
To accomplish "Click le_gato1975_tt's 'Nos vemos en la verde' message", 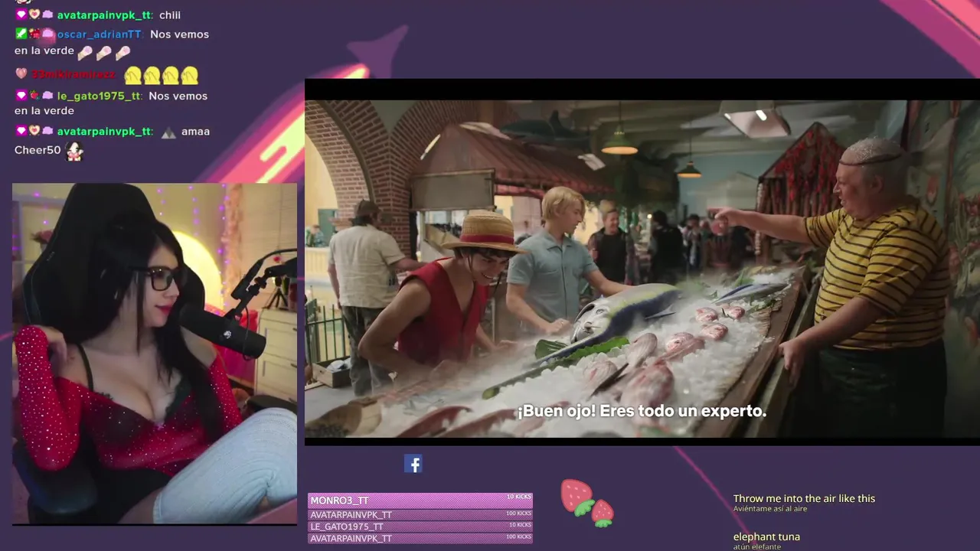I will [x=111, y=103].
